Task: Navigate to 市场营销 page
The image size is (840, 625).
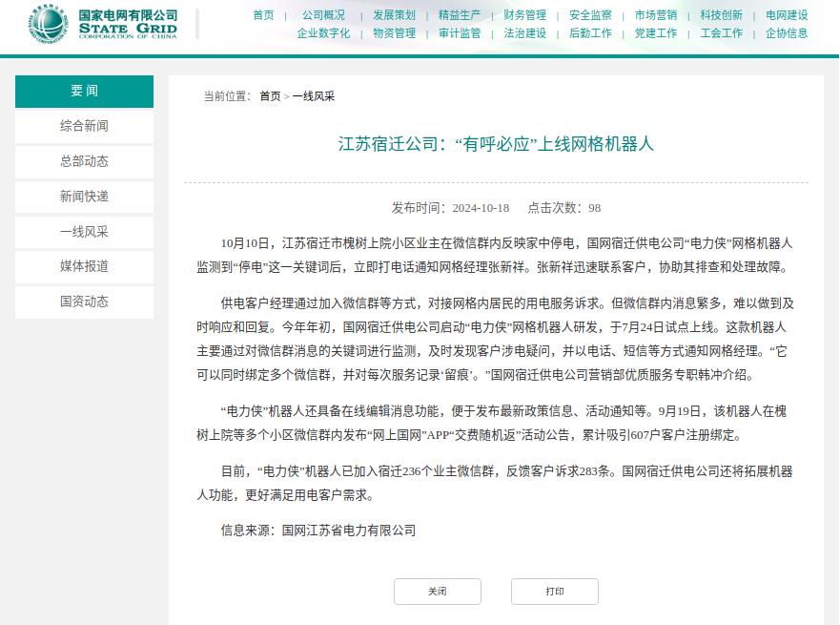Action: [x=656, y=15]
